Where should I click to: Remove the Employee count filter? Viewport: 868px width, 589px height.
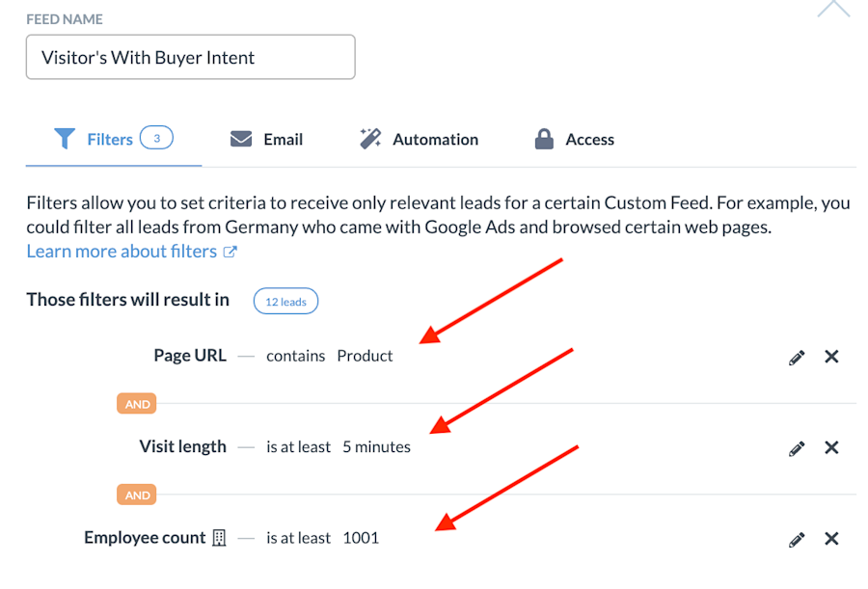831,539
